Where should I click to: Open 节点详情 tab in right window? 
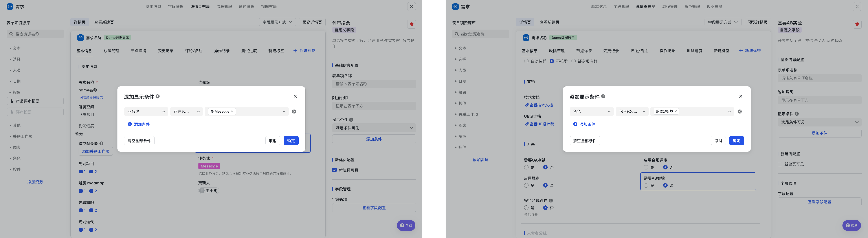point(584,51)
